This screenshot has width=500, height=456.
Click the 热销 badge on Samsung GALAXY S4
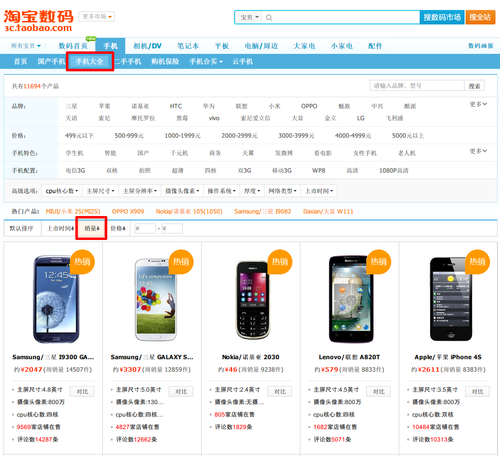click(x=181, y=262)
